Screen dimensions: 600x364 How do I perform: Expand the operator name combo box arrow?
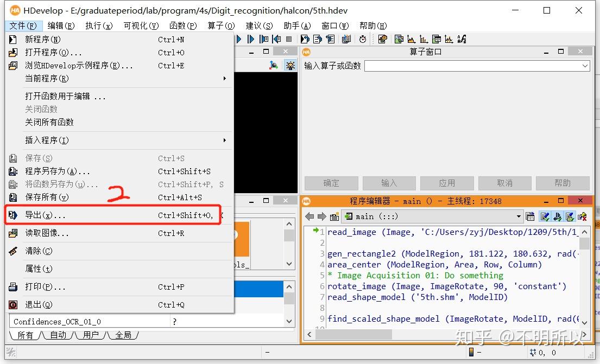point(585,66)
